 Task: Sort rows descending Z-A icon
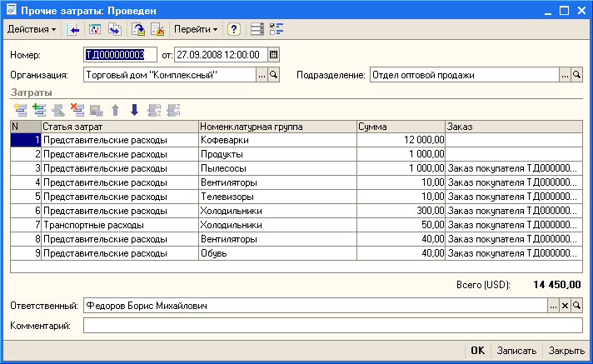point(173,110)
